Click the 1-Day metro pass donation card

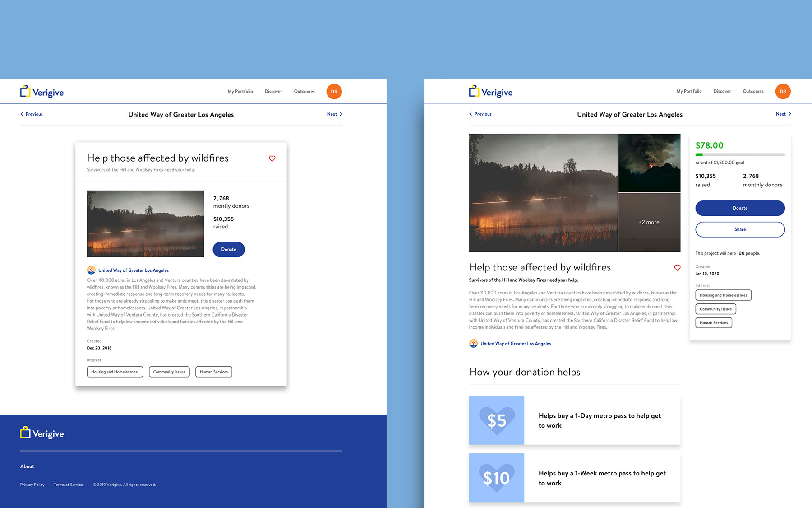(575, 420)
